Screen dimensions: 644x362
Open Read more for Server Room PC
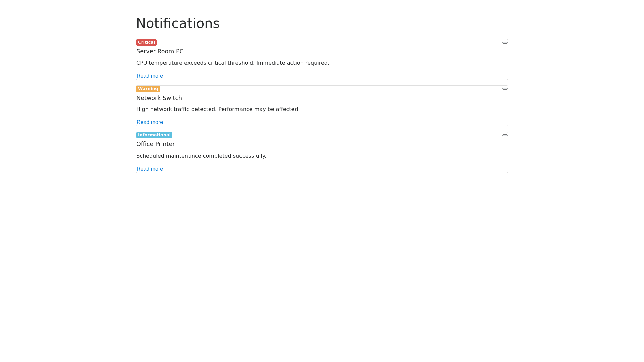tap(150, 76)
